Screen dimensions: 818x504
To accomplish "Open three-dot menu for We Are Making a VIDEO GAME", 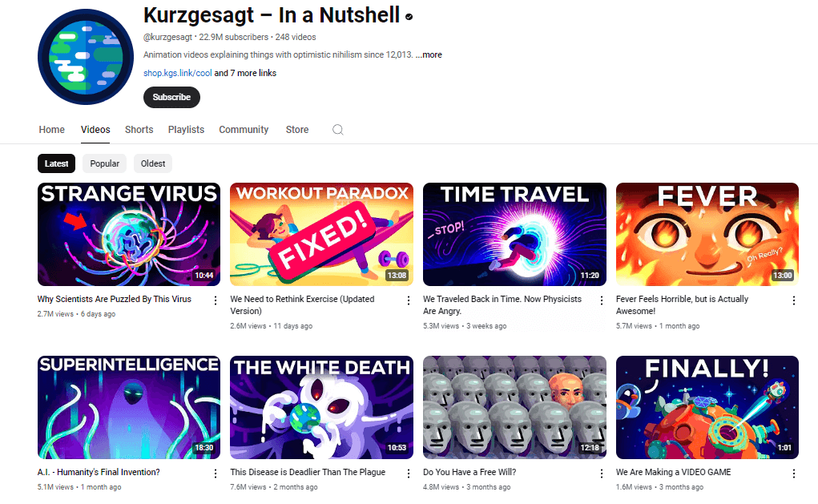I will click(x=793, y=474).
